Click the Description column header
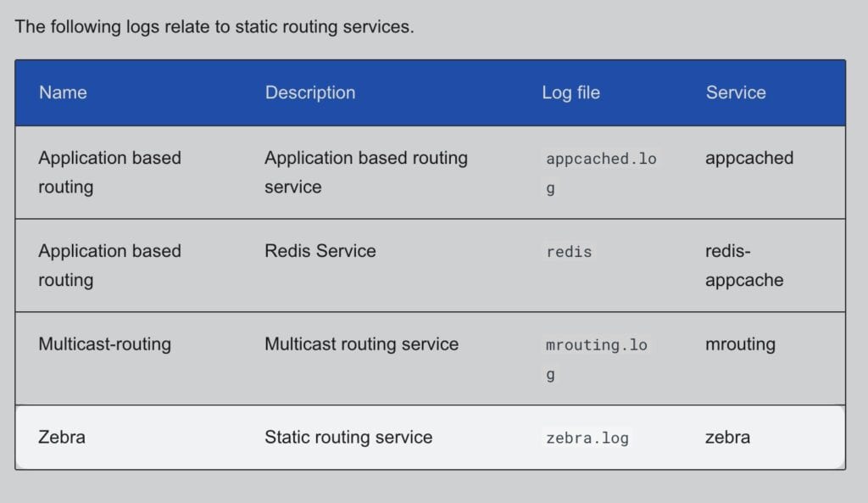 click(x=310, y=92)
